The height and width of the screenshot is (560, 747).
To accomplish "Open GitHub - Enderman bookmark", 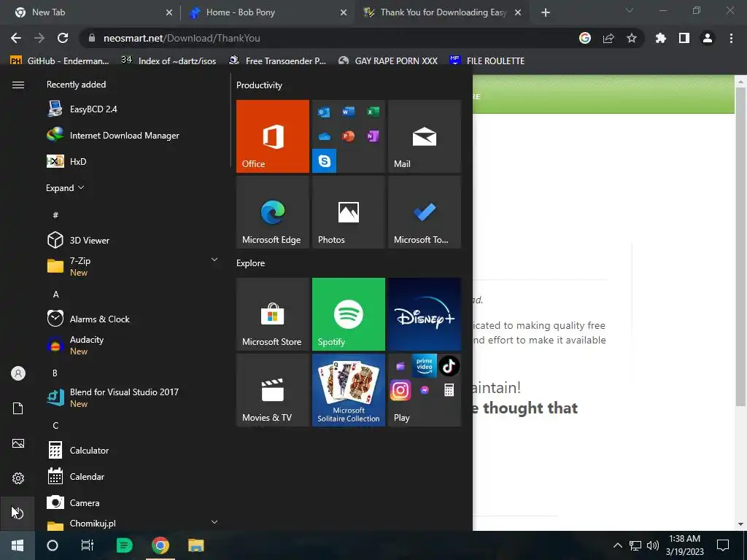I will [x=60, y=61].
